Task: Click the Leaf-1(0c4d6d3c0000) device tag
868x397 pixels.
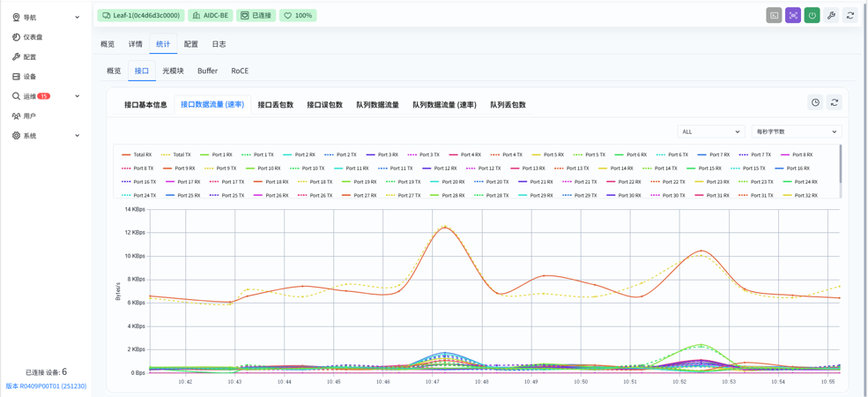Action: coord(141,16)
